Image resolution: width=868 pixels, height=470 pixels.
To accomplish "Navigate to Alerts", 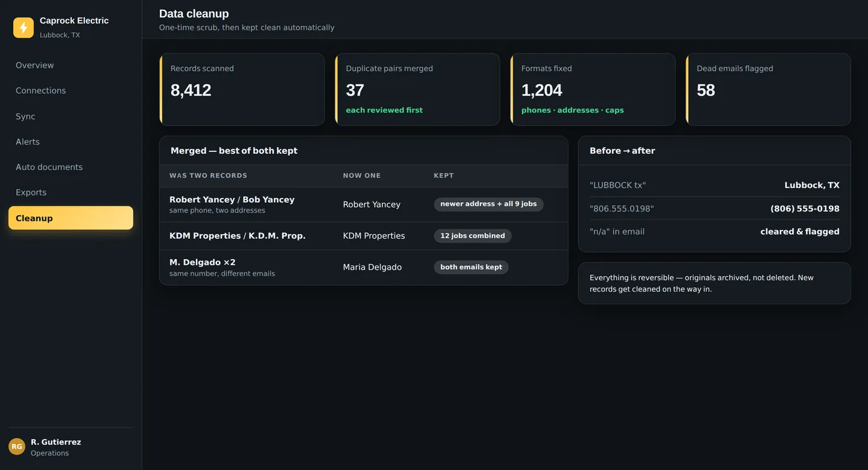I will coord(71,142).
